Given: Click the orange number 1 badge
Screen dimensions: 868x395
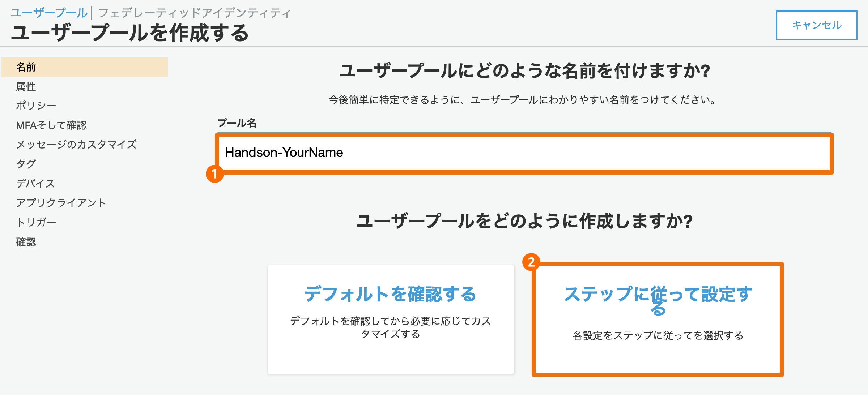Looking at the screenshot, I should pyautogui.click(x=214, y=174).
